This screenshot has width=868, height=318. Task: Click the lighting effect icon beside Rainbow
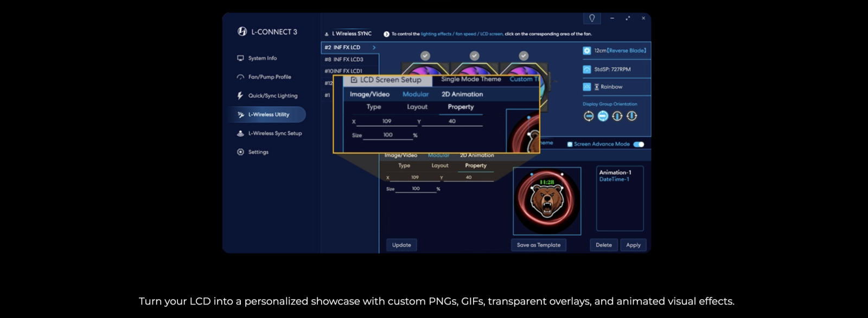click(586, 87)
